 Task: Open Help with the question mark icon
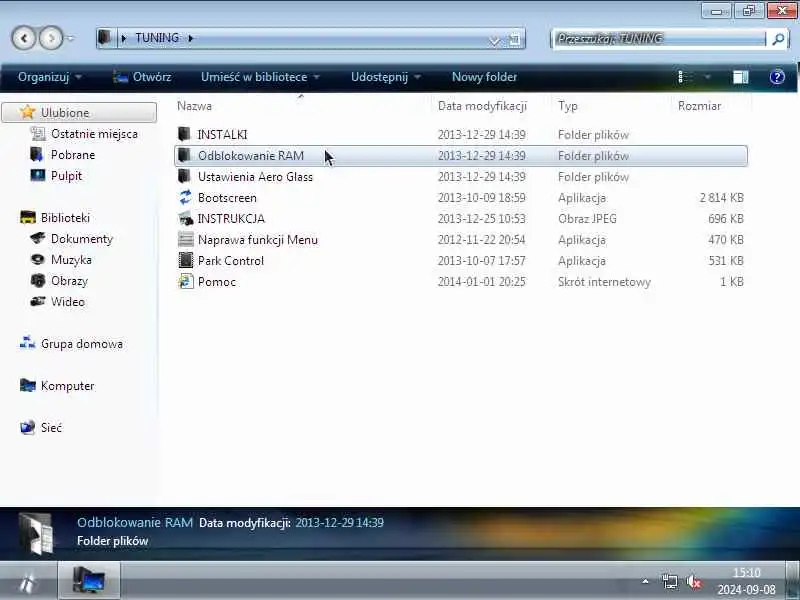point(777,77)
